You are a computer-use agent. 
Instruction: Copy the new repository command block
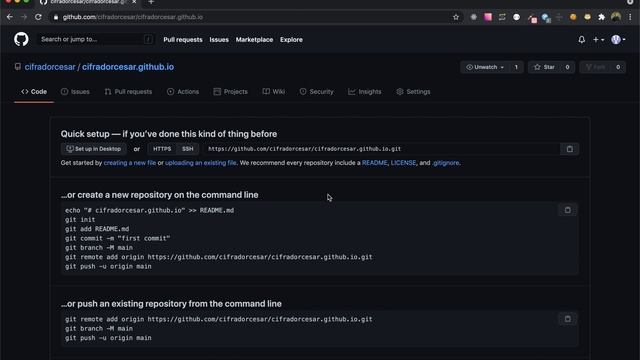(x=568, y=210)
